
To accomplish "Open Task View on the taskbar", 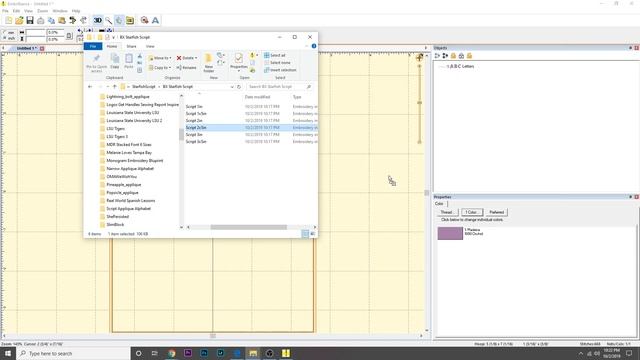I will coord(155,353).
